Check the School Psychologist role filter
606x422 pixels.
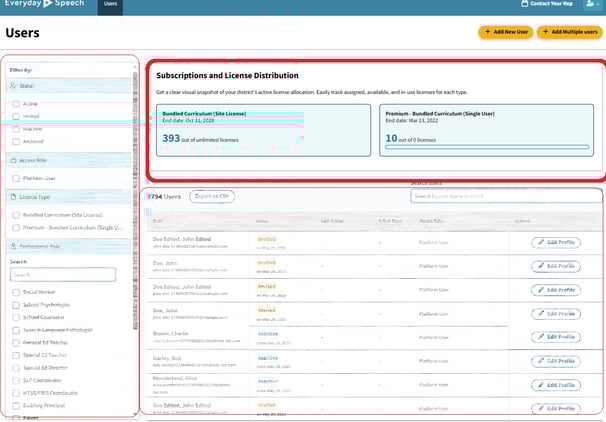coord(16,305)
